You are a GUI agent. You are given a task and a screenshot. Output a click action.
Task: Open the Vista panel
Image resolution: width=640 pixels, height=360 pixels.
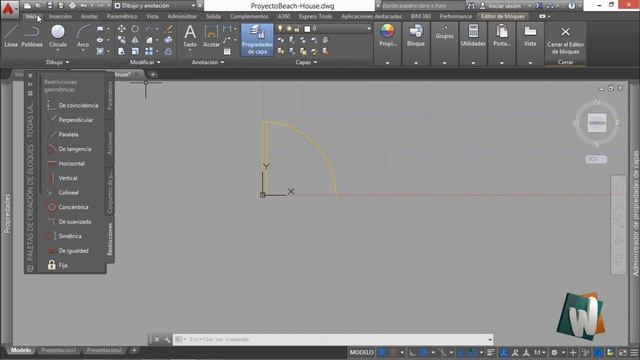pos(530,36)
